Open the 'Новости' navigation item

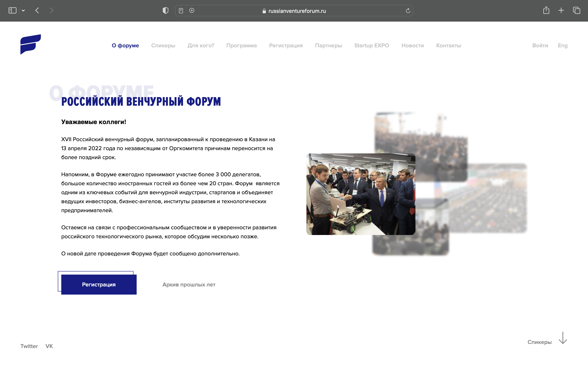click(x=413, y=45)
